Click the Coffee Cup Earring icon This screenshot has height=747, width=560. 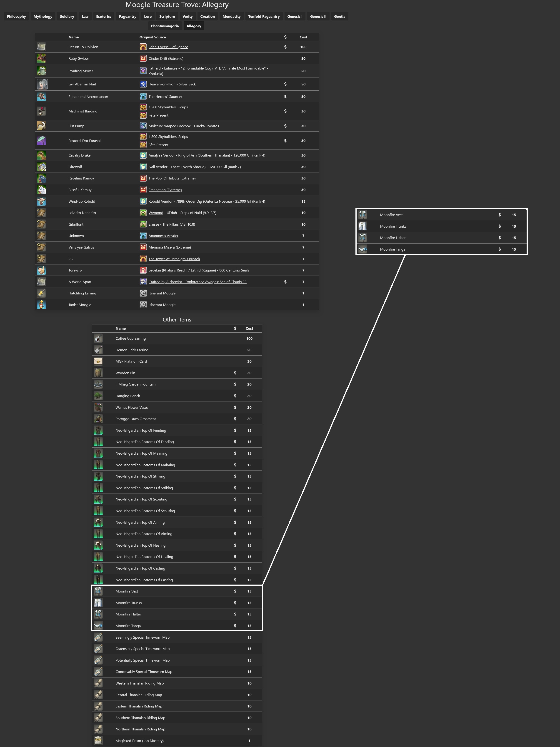point(98,338)
